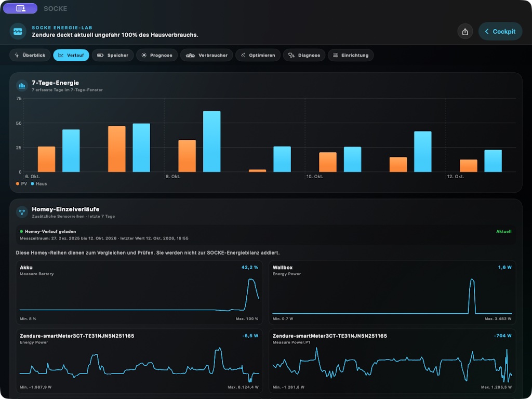Screen dimensions: 532x399
Task: Click the purple device icon beside SOCKE
Action: 20,8
